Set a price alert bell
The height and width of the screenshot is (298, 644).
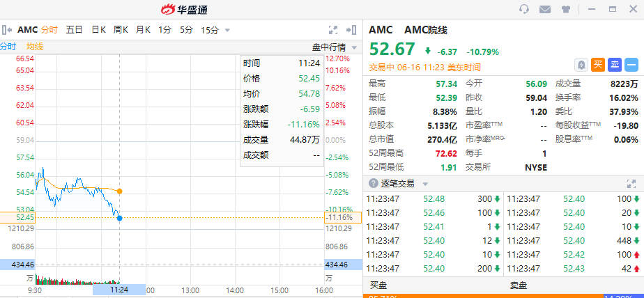[581, 65]
